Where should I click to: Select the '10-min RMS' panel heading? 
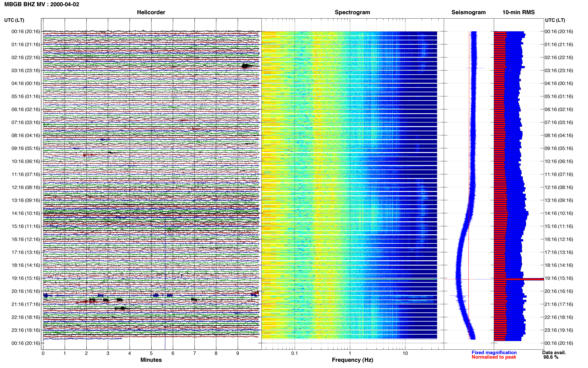pyautogui.click(x=518, y=12)
